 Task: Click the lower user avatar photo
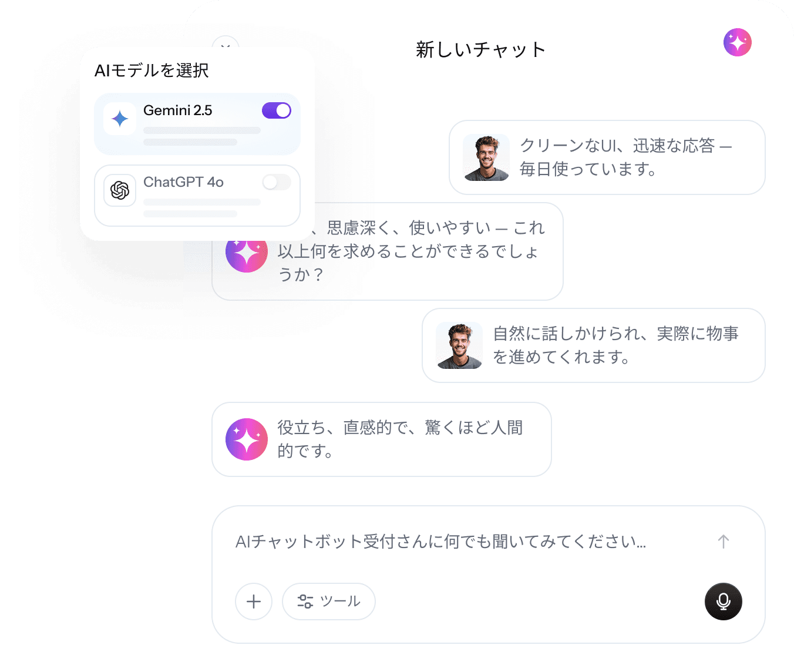459,345
